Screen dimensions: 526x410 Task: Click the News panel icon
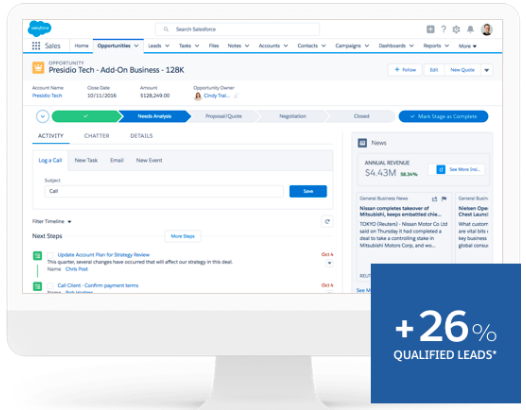[x=362, y=143]
